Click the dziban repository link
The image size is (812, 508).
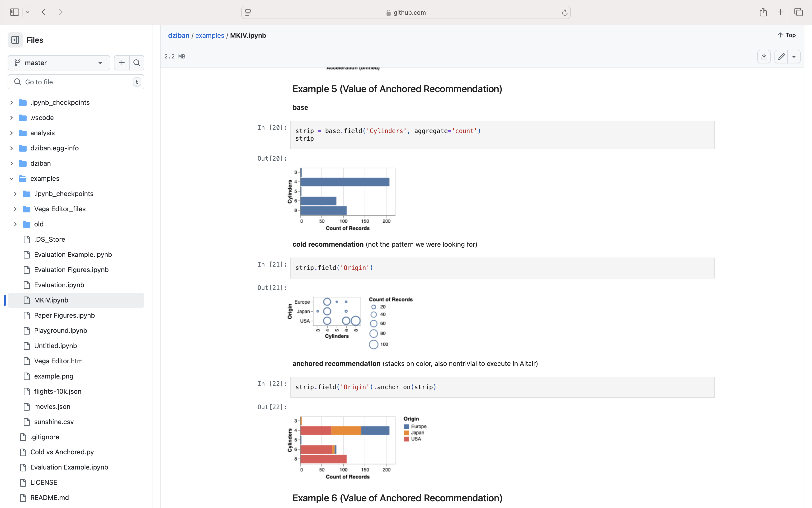pyautogui.click(x=179, y=35)
